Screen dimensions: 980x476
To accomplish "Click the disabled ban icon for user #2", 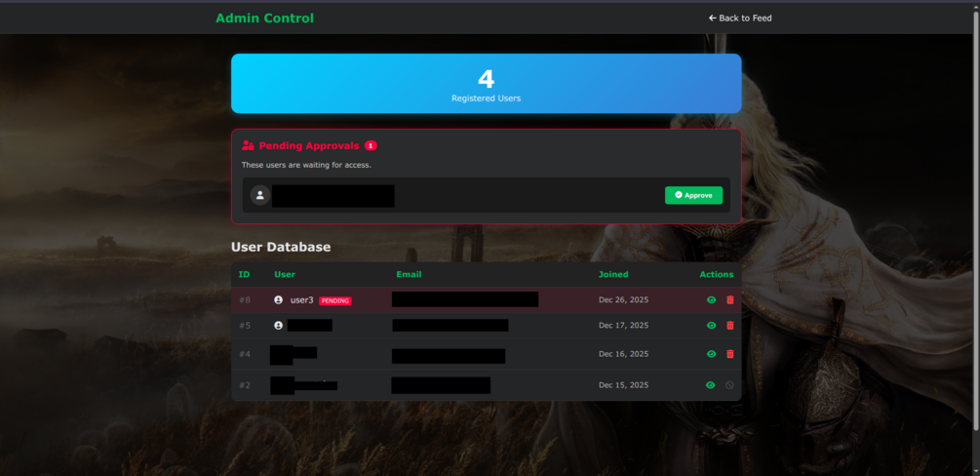I will click(729, 385).
